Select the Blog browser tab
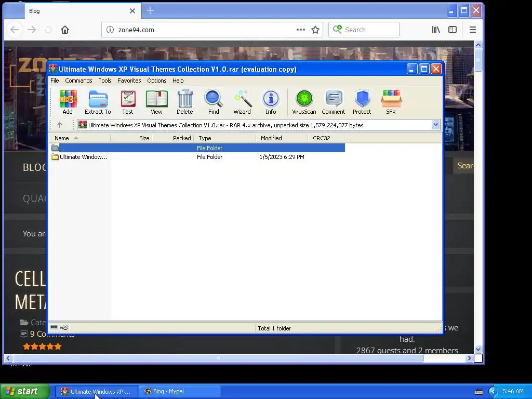The height and width of the screenshot is (399, 532). pos(82,11)
